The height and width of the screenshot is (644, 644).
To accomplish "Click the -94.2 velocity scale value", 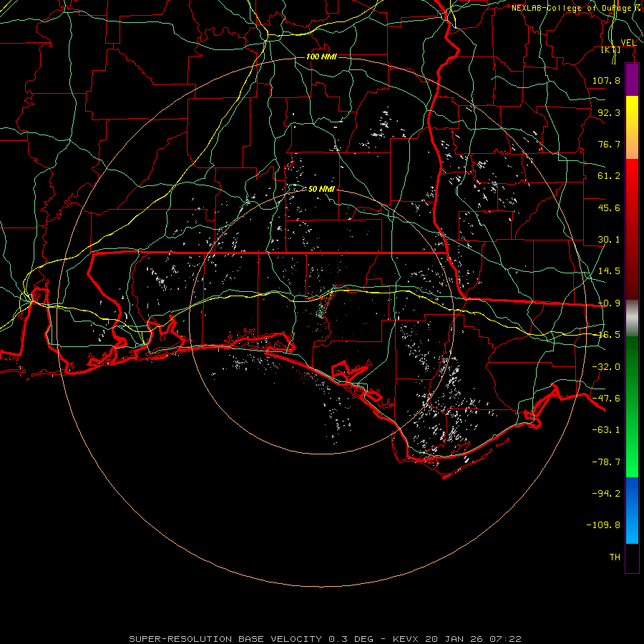I will [606, 494].
